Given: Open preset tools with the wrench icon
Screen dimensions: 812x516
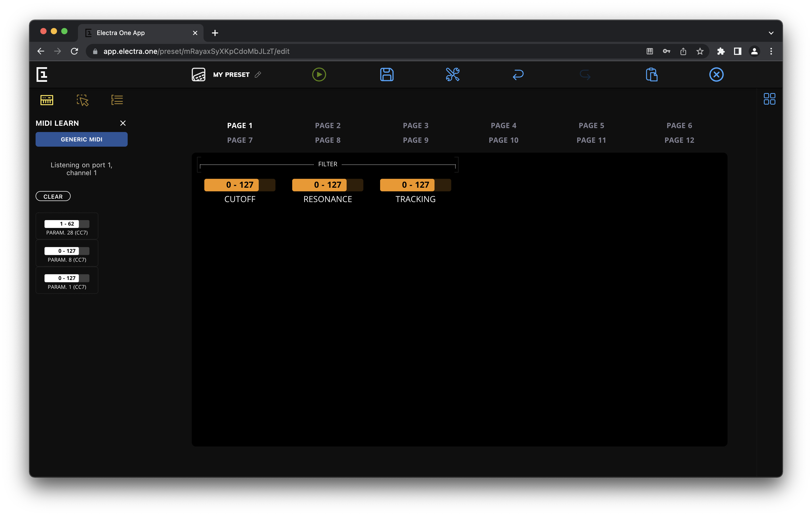Looking at the screenshot, I should tap(453, 74).
